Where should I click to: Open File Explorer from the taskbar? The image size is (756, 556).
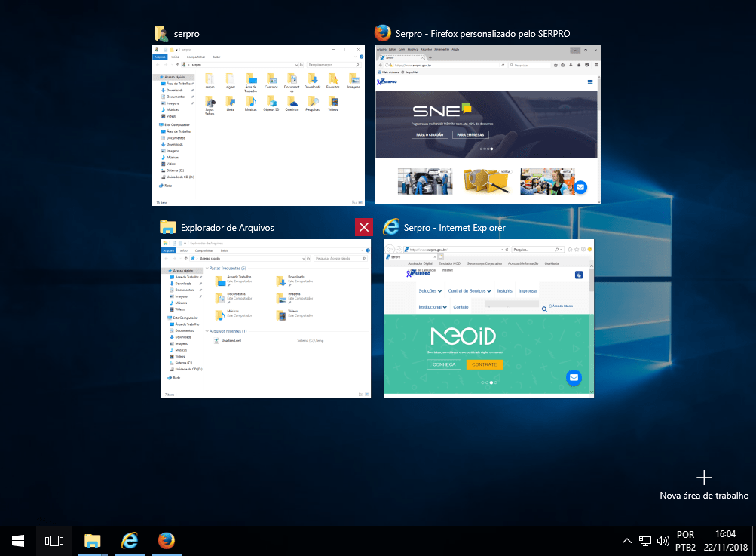pyautogui.click(x=92, y=540)
